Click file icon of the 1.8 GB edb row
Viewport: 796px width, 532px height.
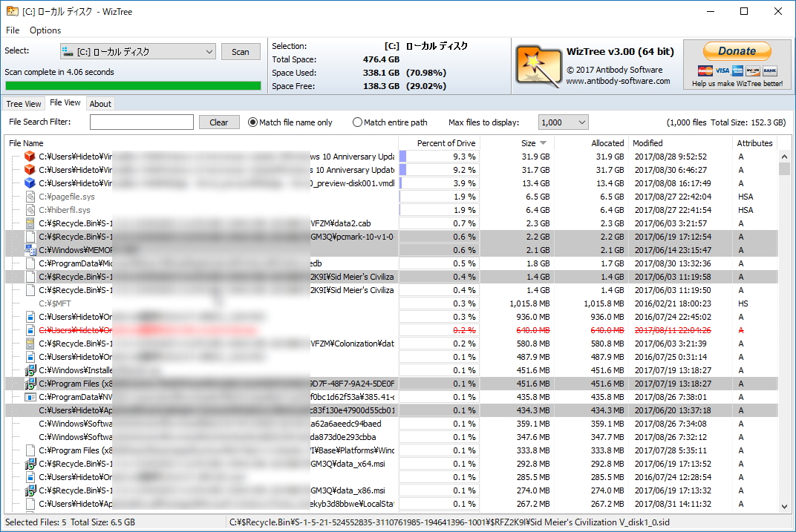pyautogui.click(x=30, y=263)
